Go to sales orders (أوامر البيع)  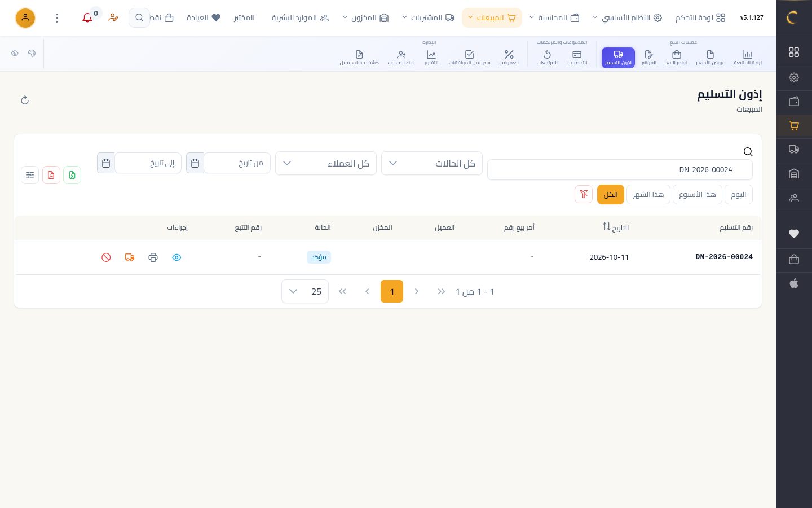[x=677, y=57]
